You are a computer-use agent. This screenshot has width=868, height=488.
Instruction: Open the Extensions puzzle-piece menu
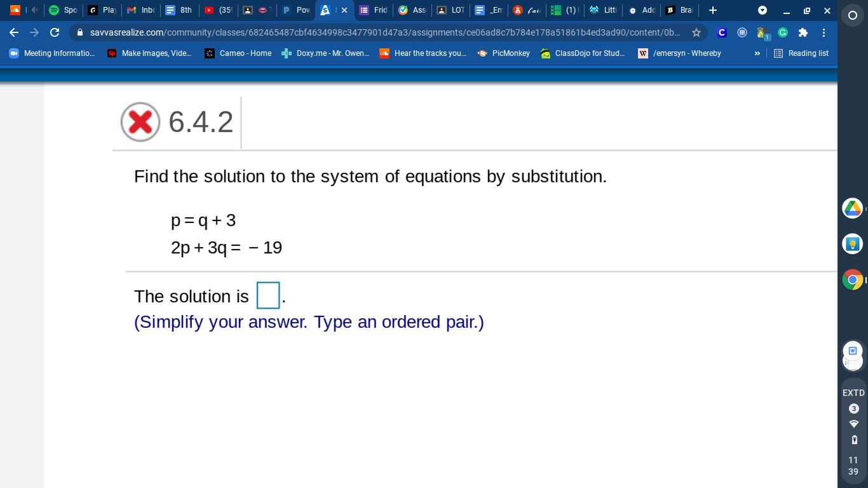[803, 32]
